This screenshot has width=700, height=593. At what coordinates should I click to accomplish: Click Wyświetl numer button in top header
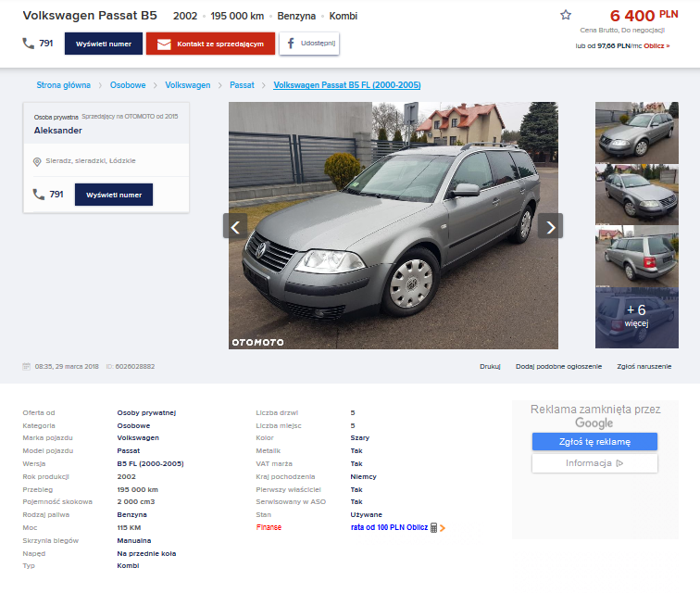[x=104, y=44]
